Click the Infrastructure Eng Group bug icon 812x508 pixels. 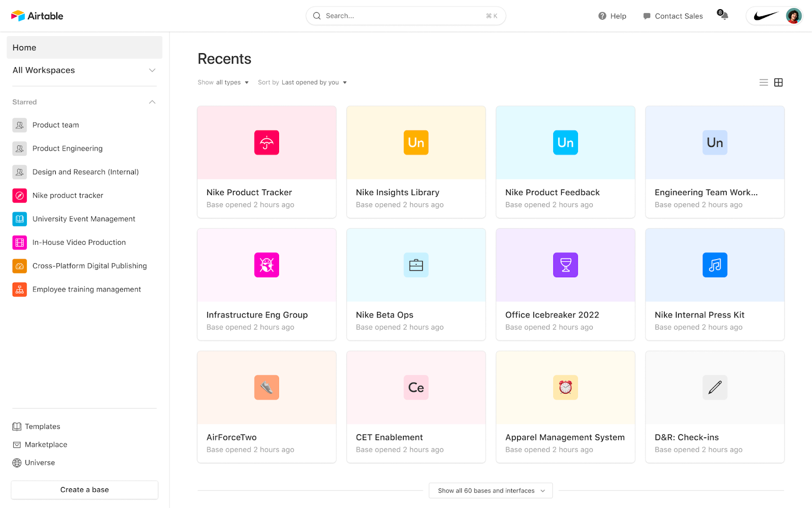tap(266, 265)
